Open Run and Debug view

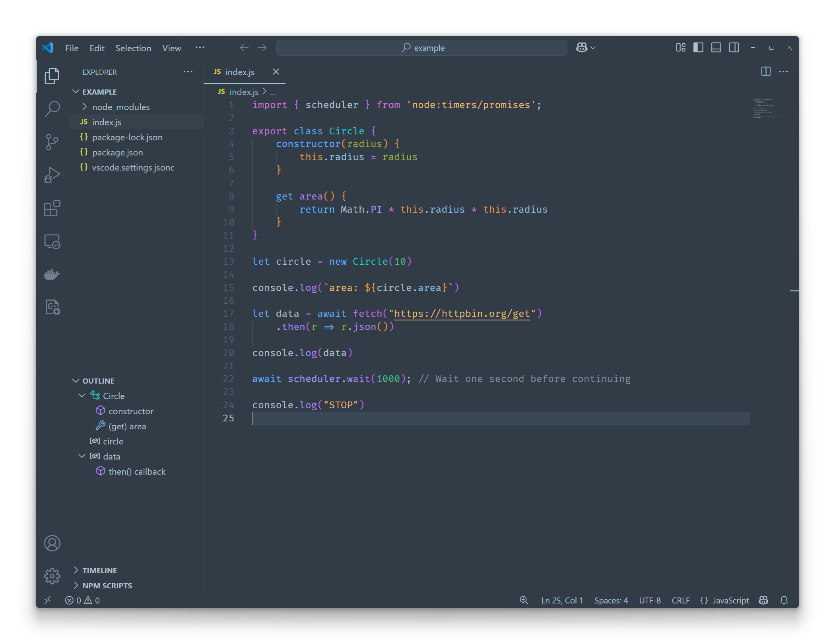pyautogui.click(x=52, y=175)
